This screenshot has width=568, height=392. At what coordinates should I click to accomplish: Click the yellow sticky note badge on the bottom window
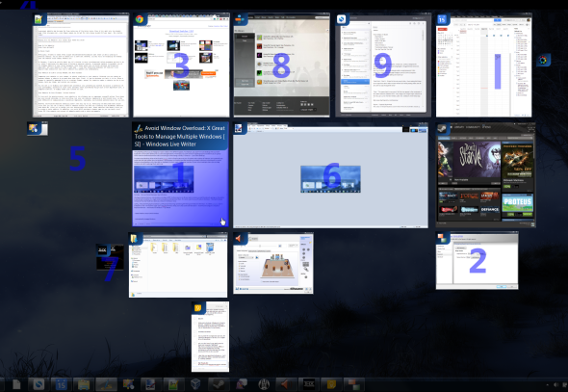(x=197, y=308)
